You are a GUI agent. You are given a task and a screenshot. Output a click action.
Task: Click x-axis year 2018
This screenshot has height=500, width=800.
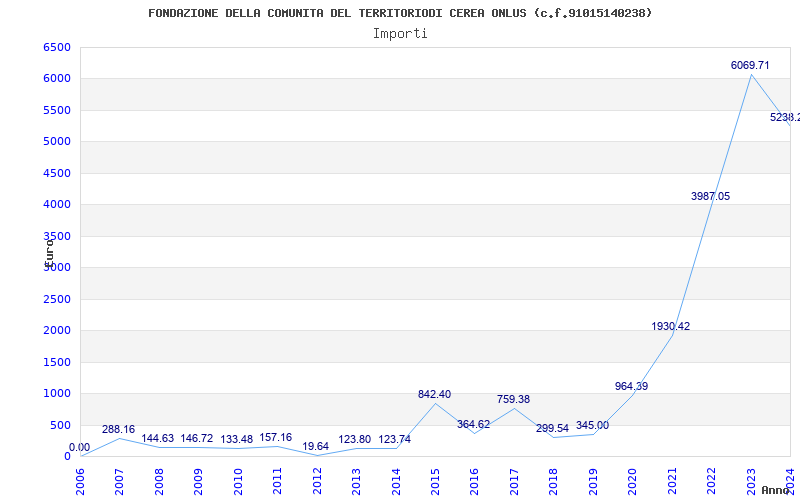pos(554,482)
